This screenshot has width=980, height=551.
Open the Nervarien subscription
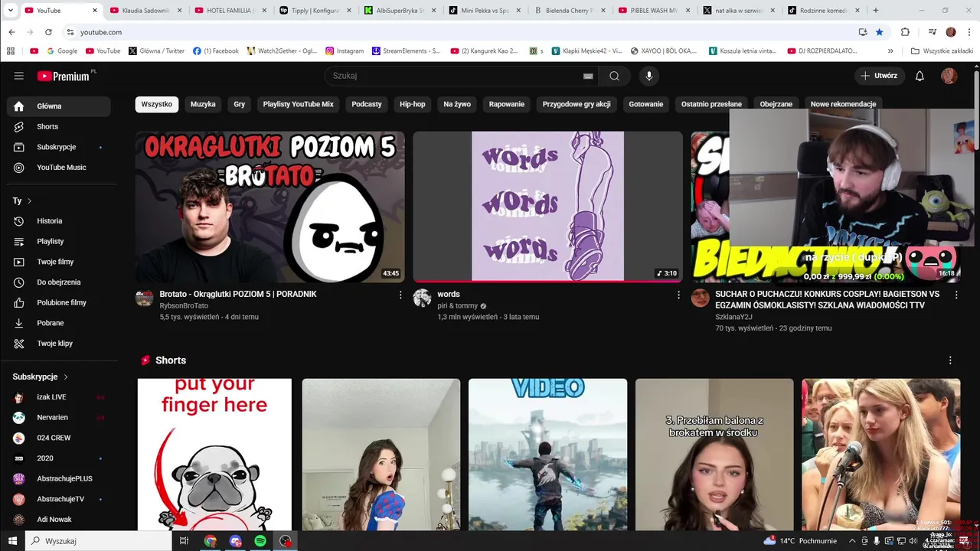point(58,418)
